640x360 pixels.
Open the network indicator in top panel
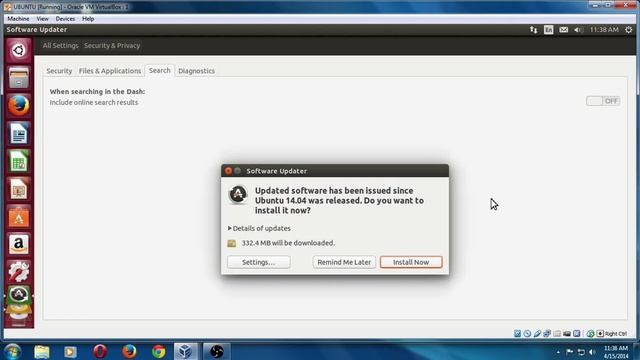click(533, 30)
